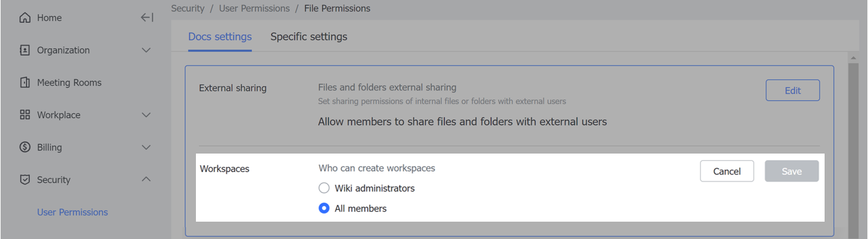
Task: Cancel the Workspaces changes
Action: coord(727,172)
